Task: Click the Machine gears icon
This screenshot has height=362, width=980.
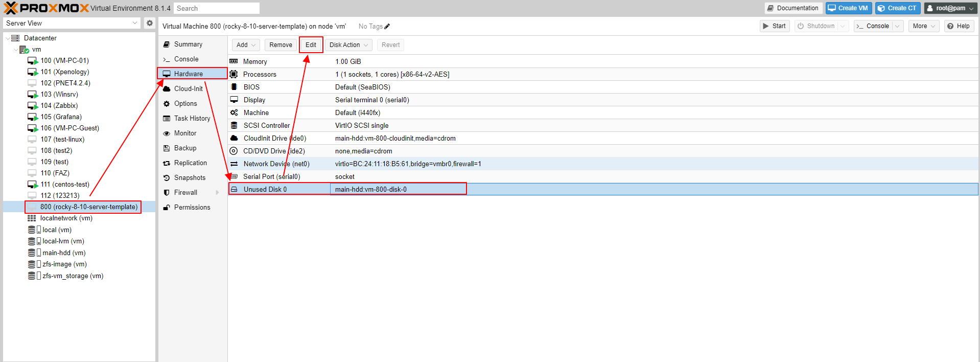Action: click(234, 112)
